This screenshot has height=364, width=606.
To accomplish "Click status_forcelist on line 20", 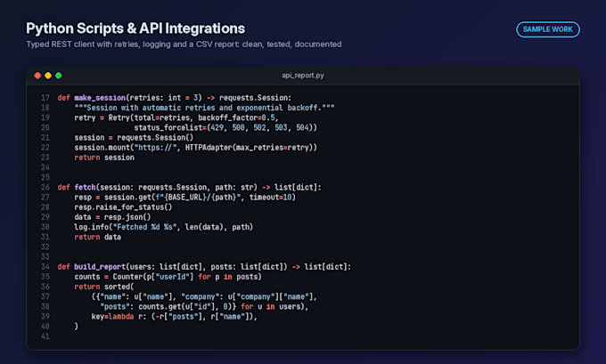I will click(x=168, y=128).
